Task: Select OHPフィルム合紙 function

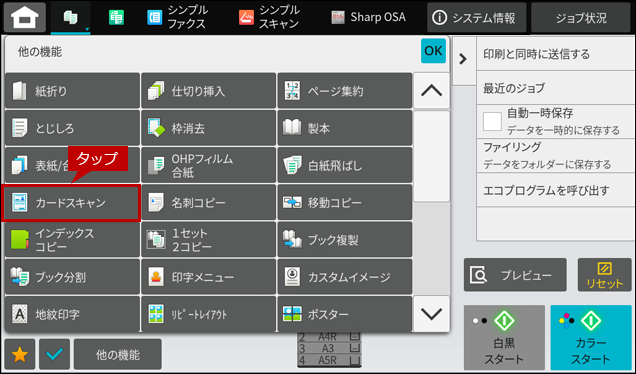Action: pyautogui.click(x=208, y=166)
